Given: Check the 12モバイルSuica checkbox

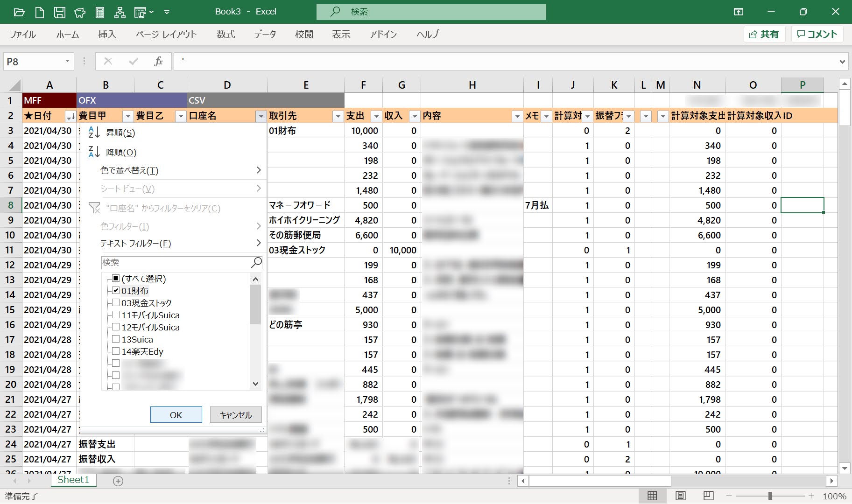Looking at the screenshot, I should point(116,327).
